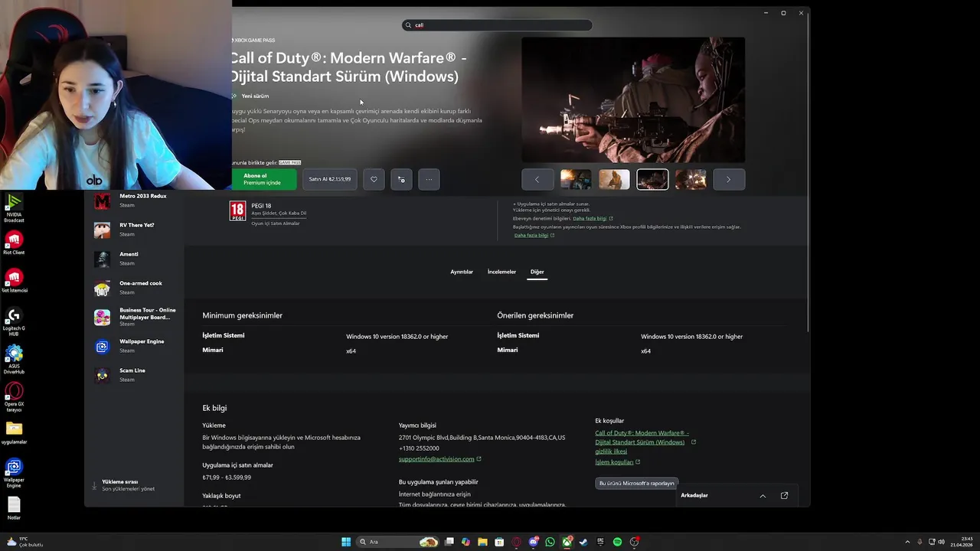The image size is (980, 551).
Task: Open the uygulamalar desktop folder
Action: point(14,432)
